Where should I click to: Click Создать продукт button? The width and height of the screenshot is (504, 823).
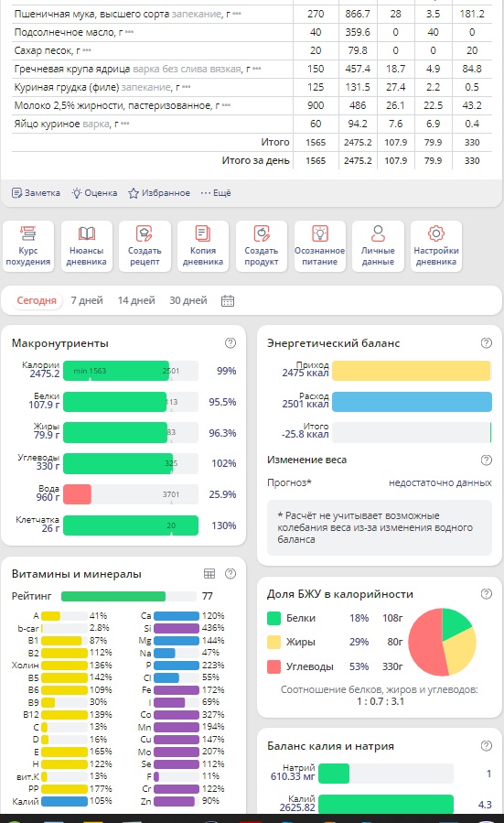262,246
